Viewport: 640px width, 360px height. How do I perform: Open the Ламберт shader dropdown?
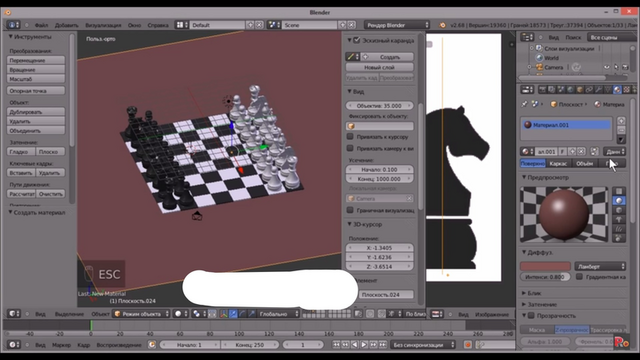(x=600, y=266)
